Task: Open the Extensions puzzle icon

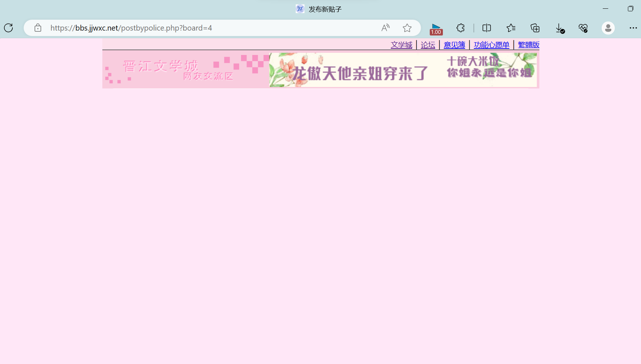Action: [460, 28]
